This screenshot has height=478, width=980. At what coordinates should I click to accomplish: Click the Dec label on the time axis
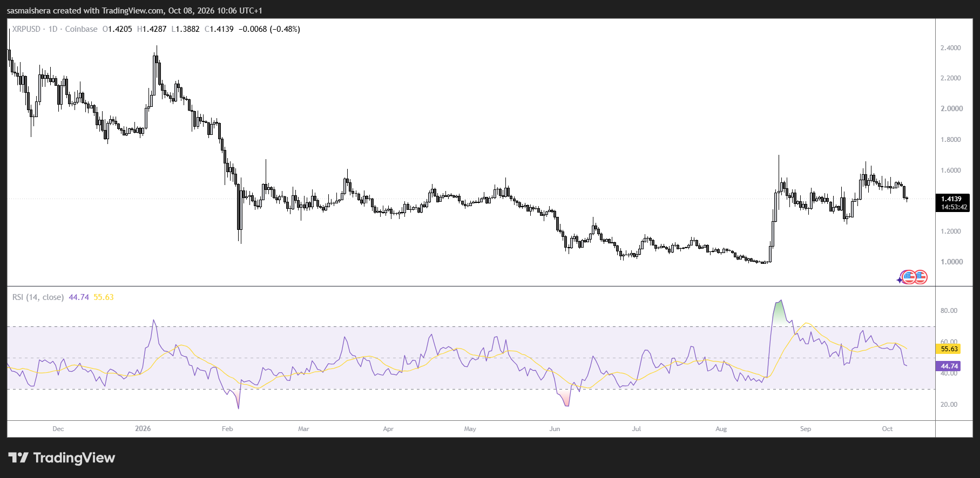pos(58,429)
